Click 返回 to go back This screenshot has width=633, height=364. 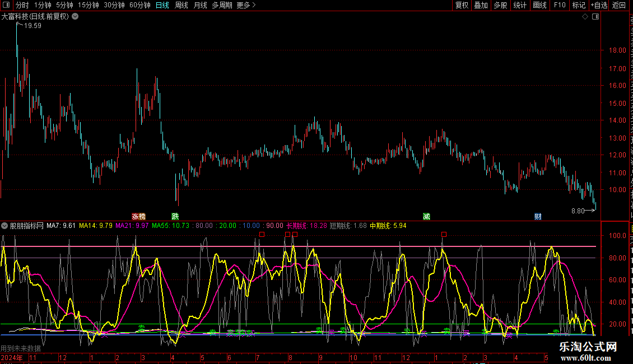click(x=619, y=5)
